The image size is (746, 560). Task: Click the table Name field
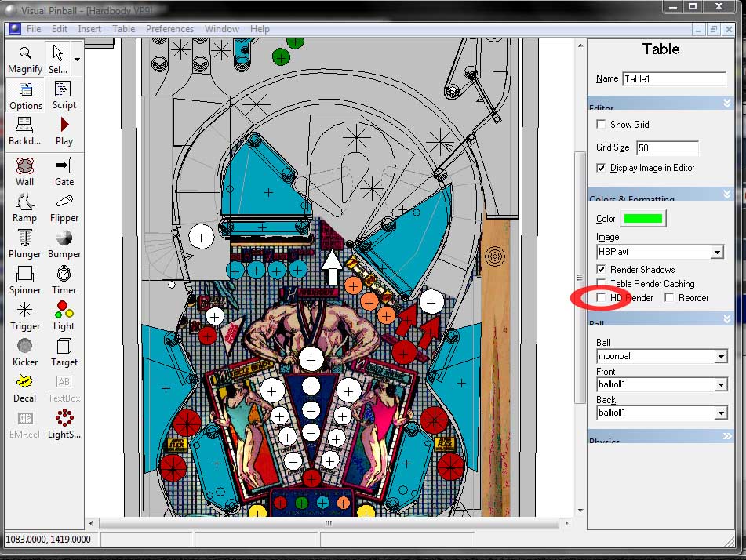674,79
